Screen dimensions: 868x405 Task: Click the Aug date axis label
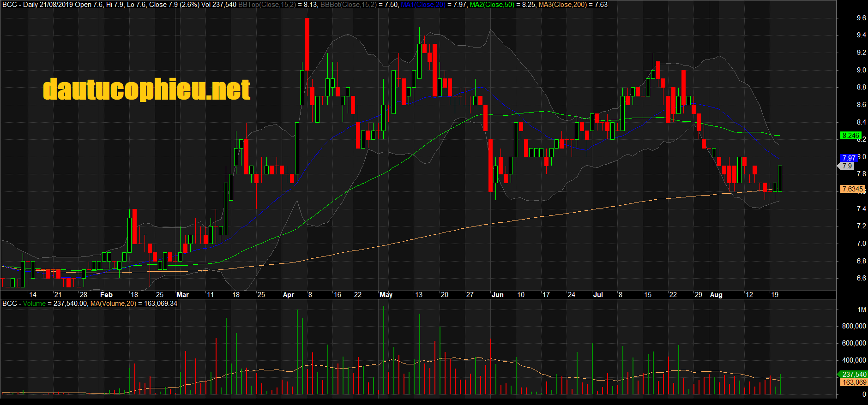(x=716, y=295)
